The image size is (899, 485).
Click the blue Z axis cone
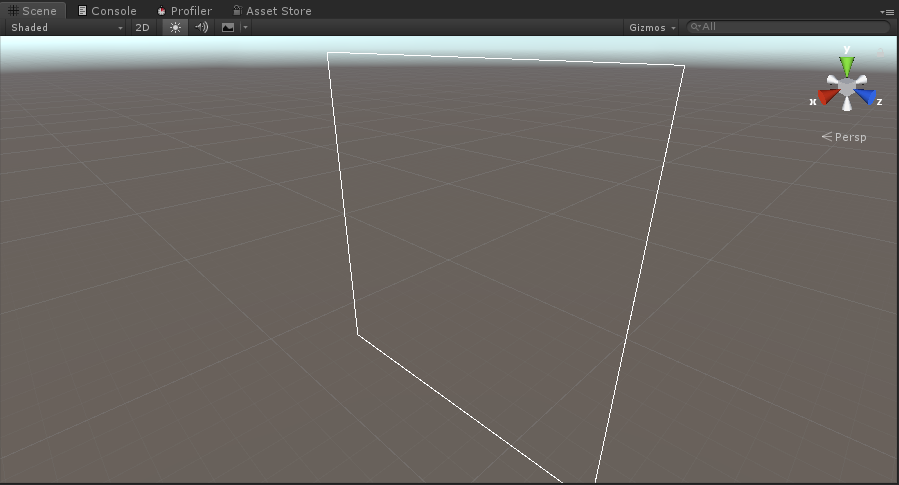coord(866,96)
